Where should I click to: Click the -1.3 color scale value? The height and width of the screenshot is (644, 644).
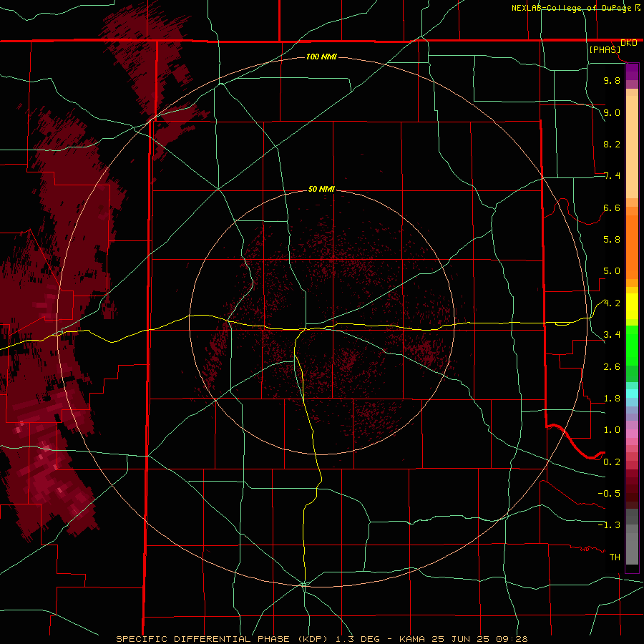[609, 525]
